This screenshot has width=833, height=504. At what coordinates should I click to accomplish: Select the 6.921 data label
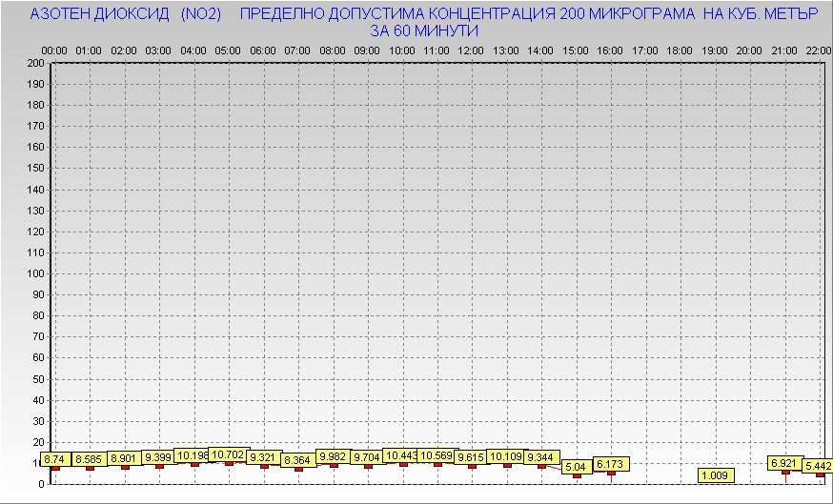785,463
